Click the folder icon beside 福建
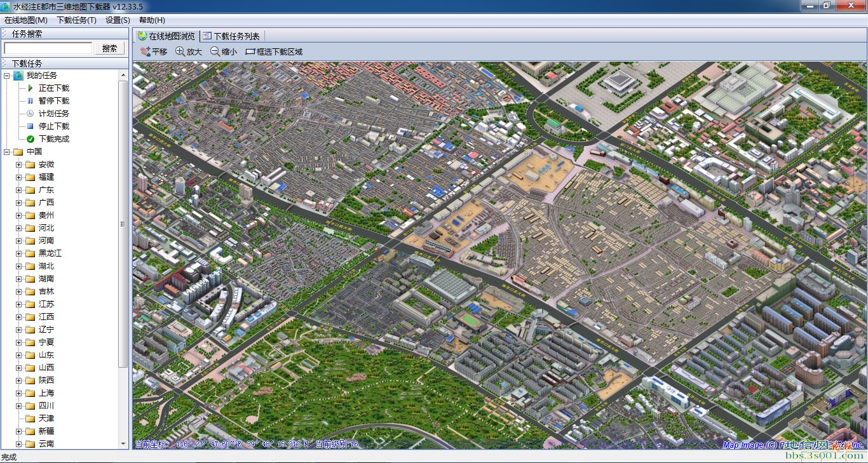 coord(30,177)
